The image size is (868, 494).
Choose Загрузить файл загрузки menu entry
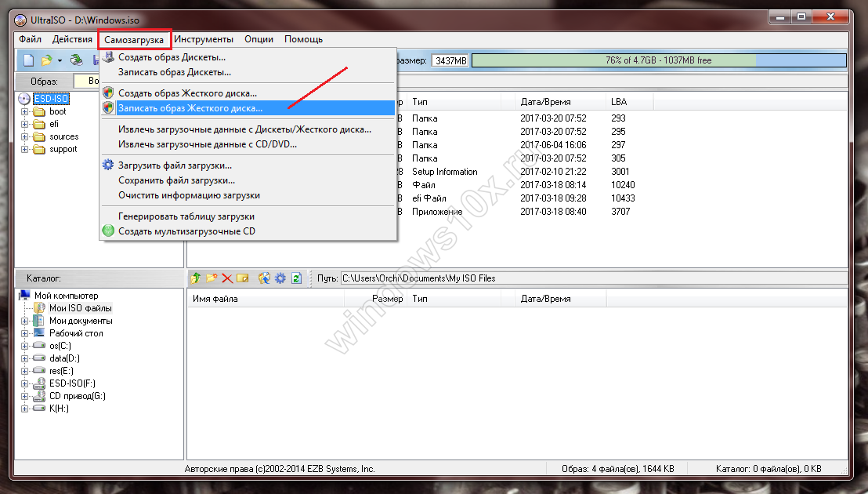pyautogui.click(x=248, y=165)
